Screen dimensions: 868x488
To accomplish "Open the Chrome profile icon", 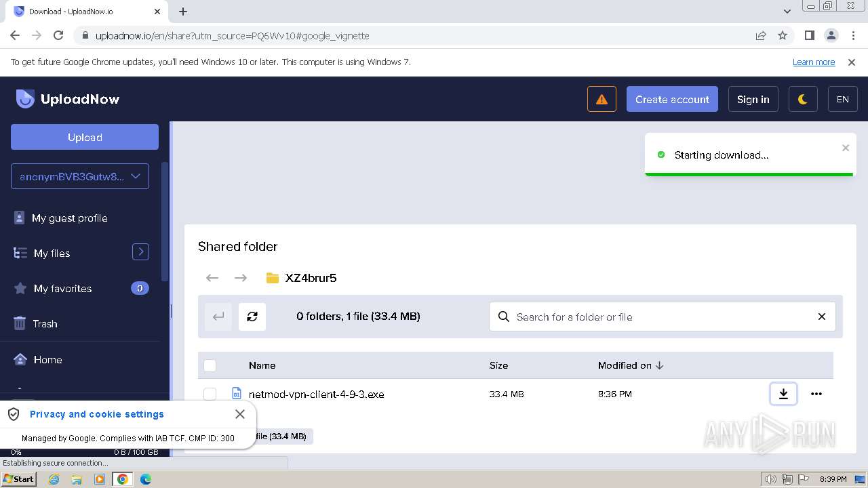I will tap(831, 35).
